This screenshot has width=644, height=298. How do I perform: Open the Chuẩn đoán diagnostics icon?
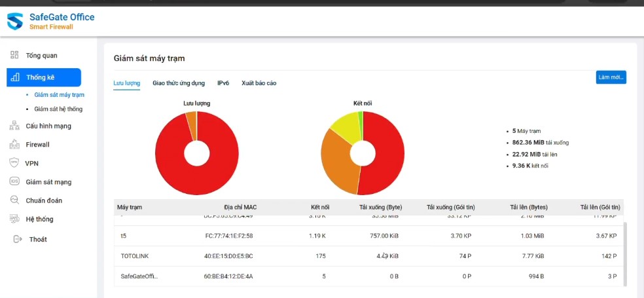(x=14, y=200)
